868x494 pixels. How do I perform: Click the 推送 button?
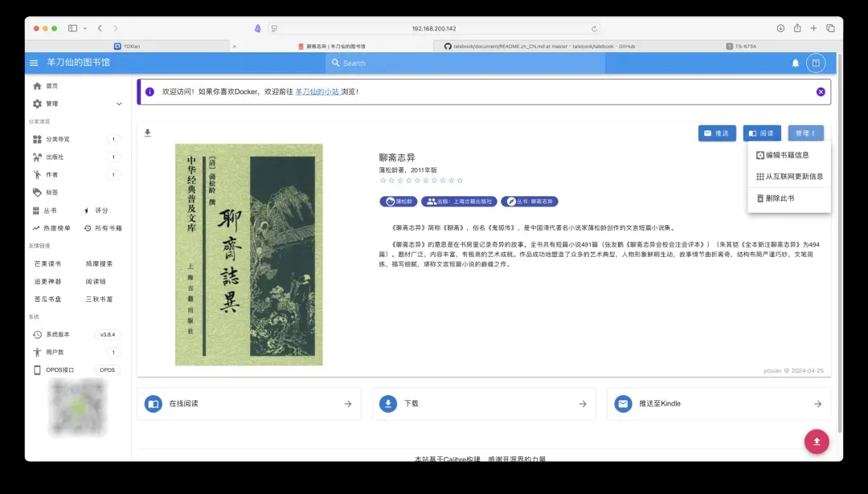[x=717, y=133]
